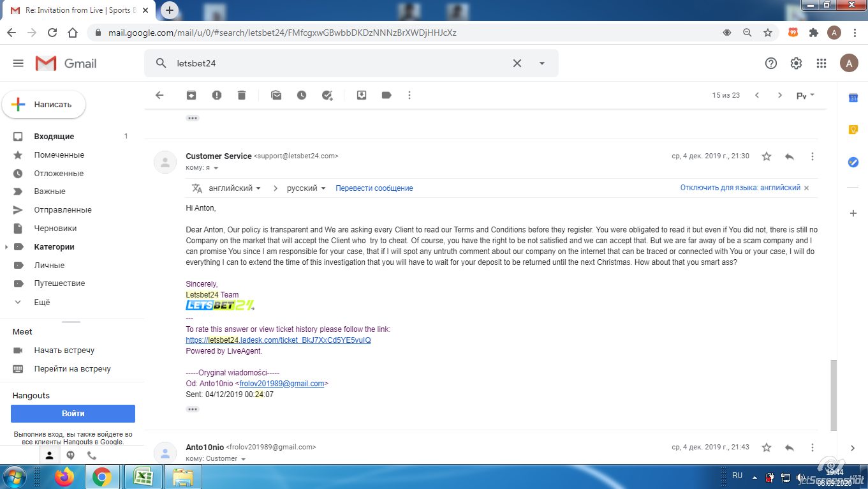868x489 pixels.
Task: Get add-ons with the plus icon
Action: point(853,213)
